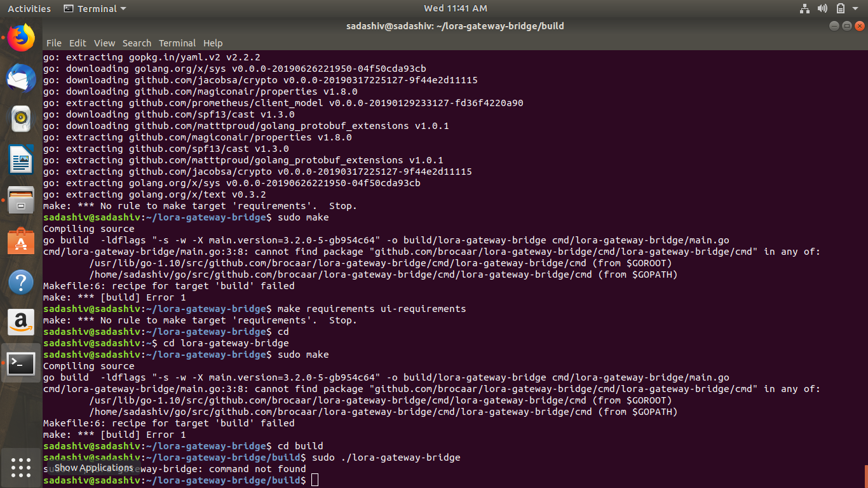
Task: Open the Help question mark icon
Action: (x=21, y=282)
